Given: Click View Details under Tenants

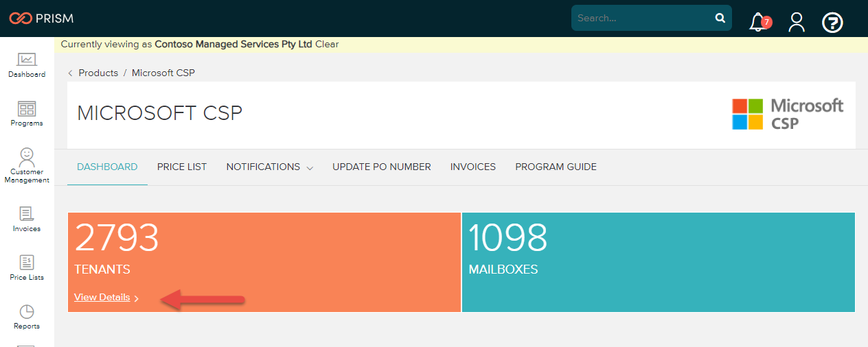Looking at the screenshot, I should [x=102, y=297].
